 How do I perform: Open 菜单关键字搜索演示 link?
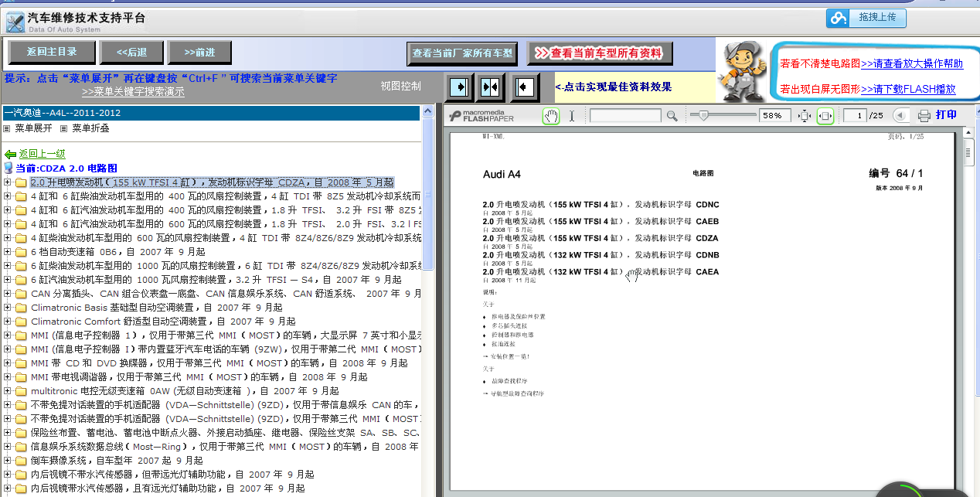133,91
